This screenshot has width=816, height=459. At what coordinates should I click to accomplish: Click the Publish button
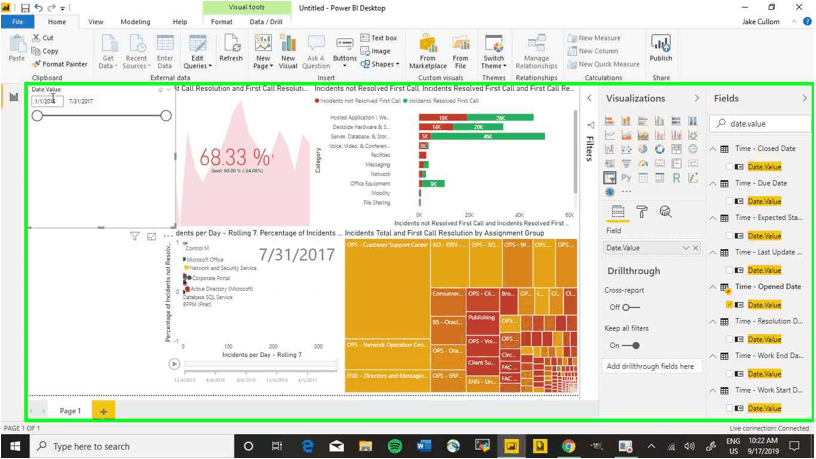(x=660, y=48)
